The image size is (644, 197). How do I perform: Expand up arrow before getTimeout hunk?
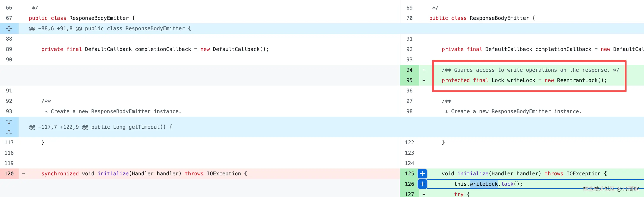pyautogui.click(x=9, y=132)
